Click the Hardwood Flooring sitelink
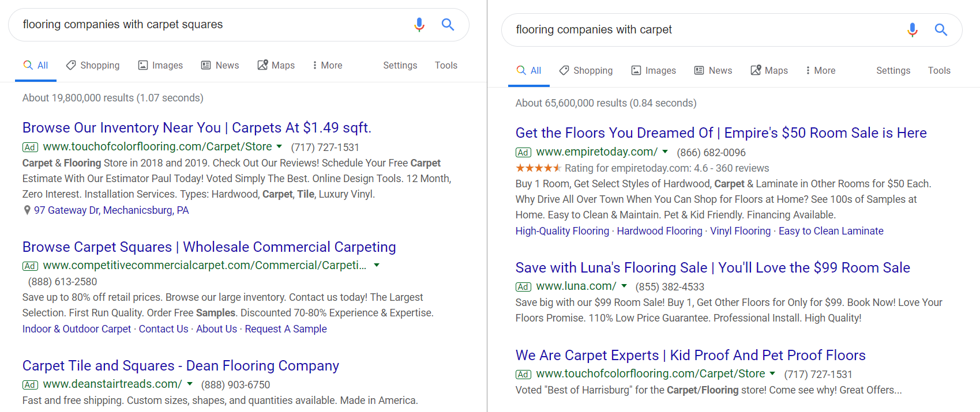 (659, 231)
